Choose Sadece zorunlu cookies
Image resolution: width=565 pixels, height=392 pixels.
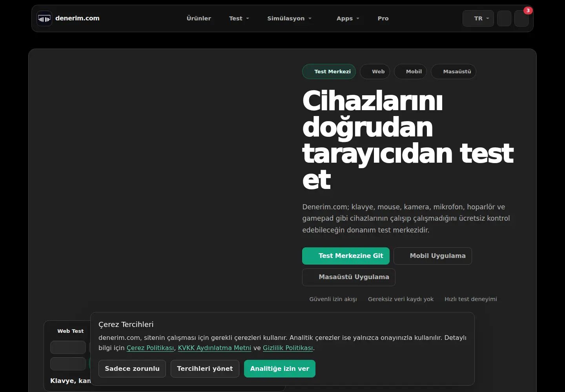pyautogui.click(x=132, y=368)
